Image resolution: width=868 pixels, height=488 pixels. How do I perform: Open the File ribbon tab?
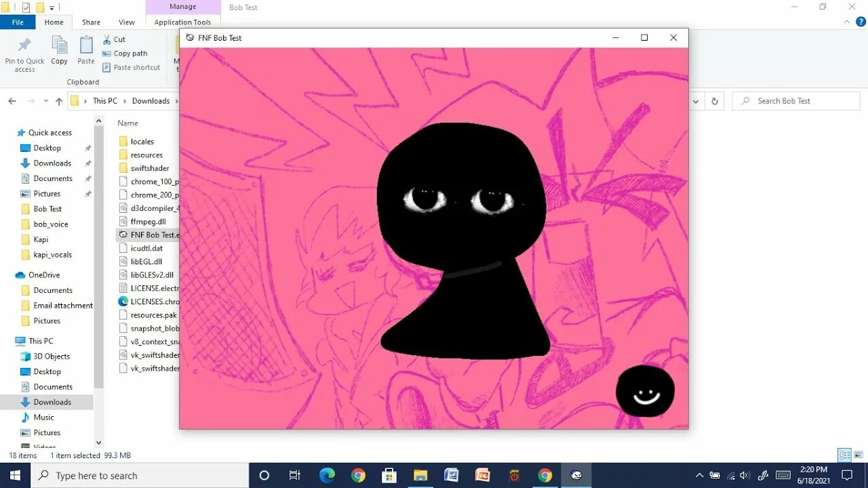tap(18, 22)
